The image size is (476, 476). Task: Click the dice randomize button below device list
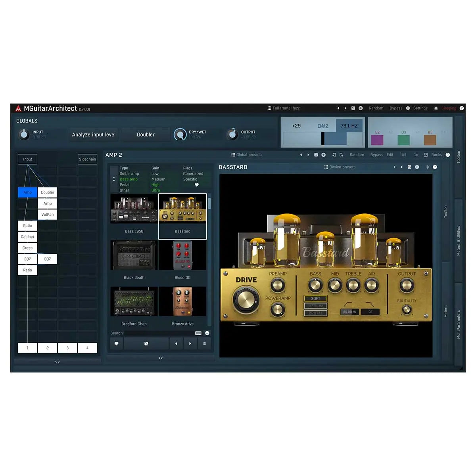click(146, 344)
